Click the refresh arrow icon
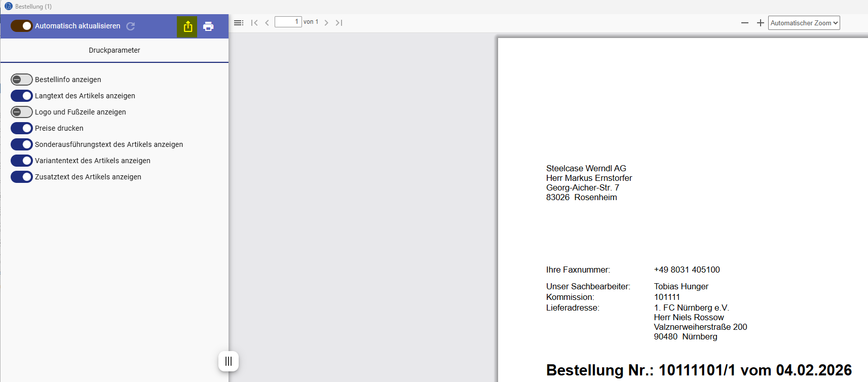 pyautogui.click(x=131, y=26)
